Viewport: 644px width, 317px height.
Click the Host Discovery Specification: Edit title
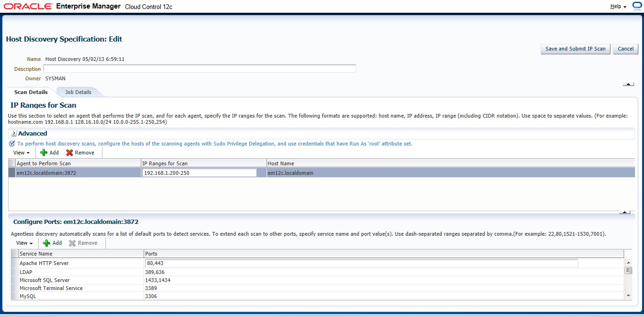64,39
